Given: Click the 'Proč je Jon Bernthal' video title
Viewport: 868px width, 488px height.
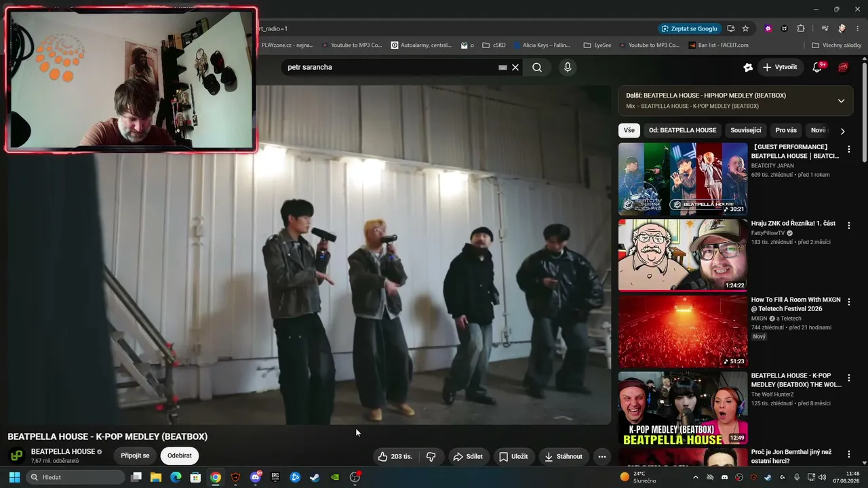Looking at the screenshot, I should 791,457.
